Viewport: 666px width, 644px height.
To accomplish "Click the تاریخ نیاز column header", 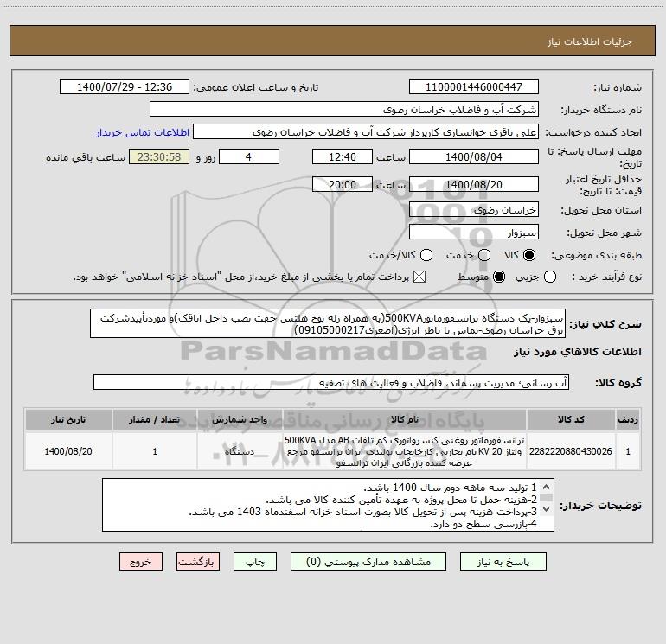I will coord(68,420).
